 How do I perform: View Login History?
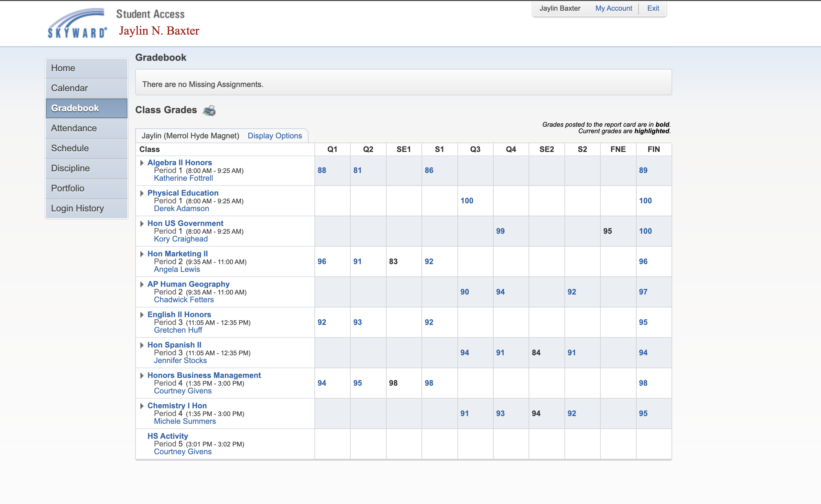87,208
